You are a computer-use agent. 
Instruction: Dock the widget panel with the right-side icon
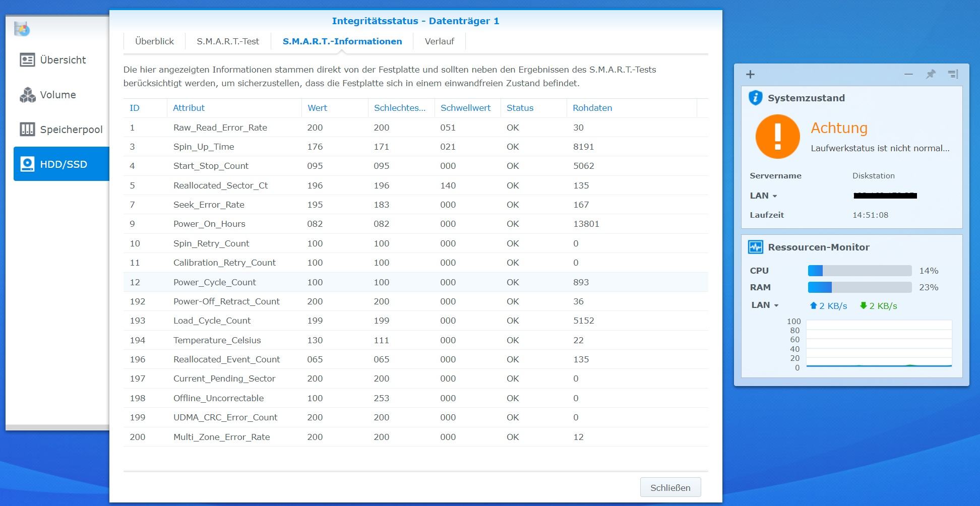(953, 74)
